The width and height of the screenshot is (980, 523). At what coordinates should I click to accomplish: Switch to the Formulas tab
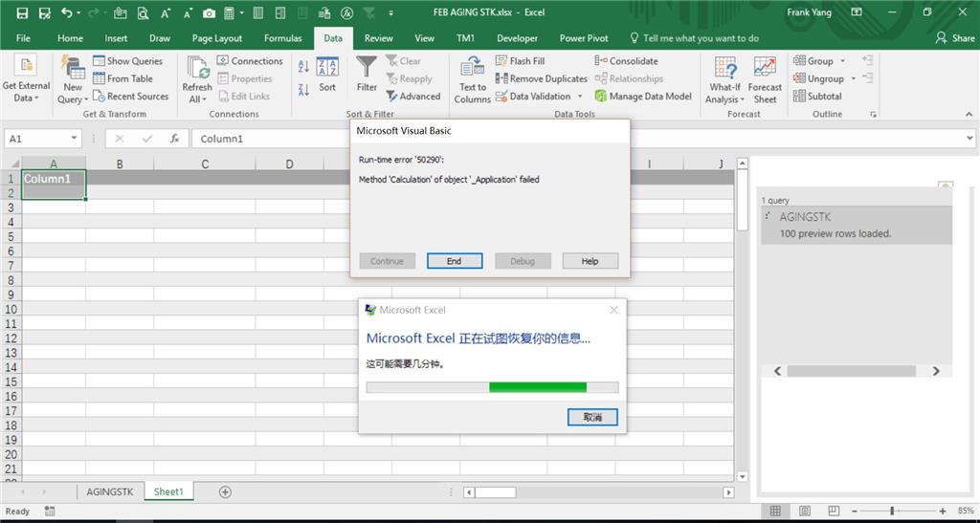click(282, 38)
